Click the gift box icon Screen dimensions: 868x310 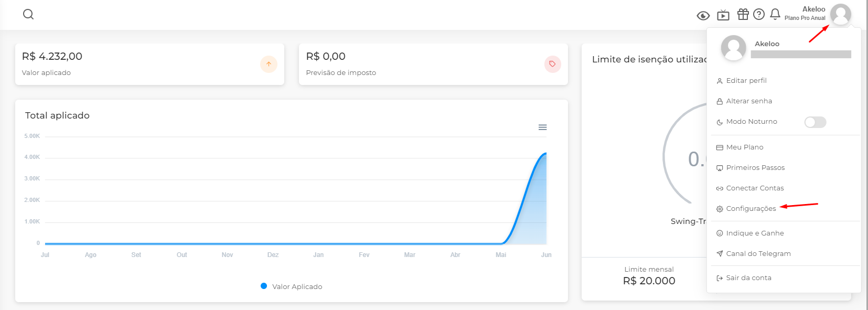click(743, 14)
